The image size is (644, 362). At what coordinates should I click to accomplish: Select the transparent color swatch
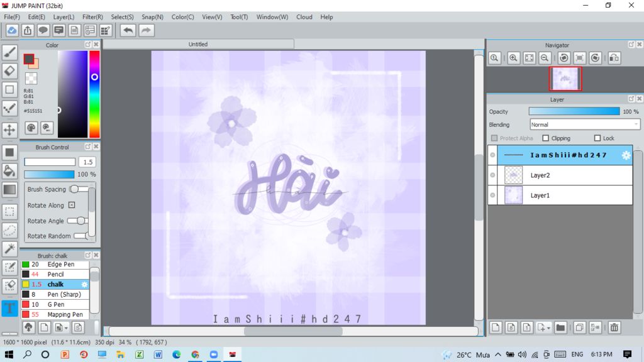pos(31,78)
